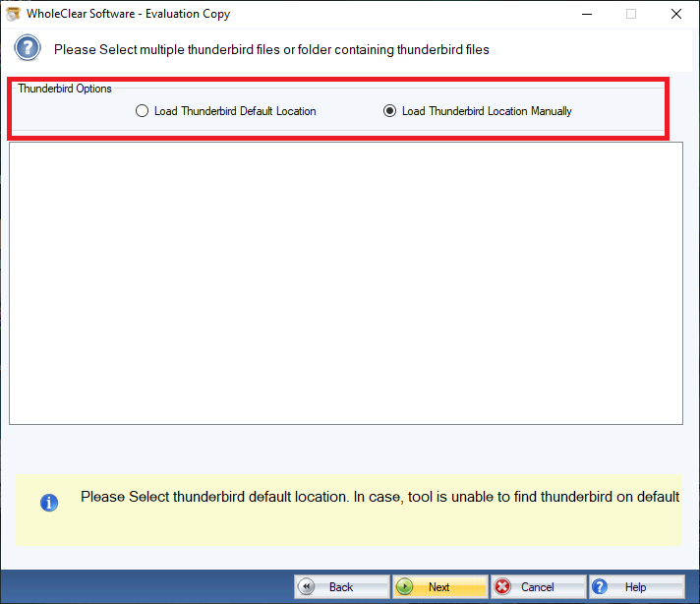The width and height of the screenshot is (700, 604).
Task: Select Load Thunderbird Location Manually option
Action: (477, 111)
